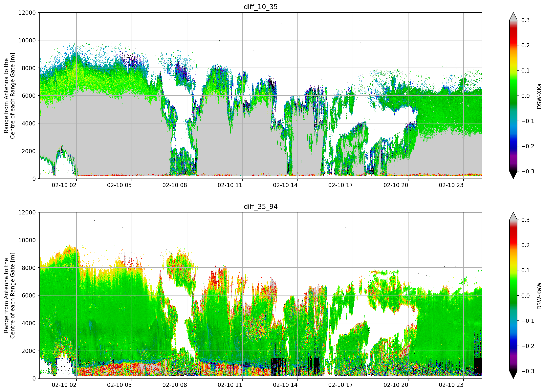Click the 02-10 23 tick label on top plot

(451, 185)
